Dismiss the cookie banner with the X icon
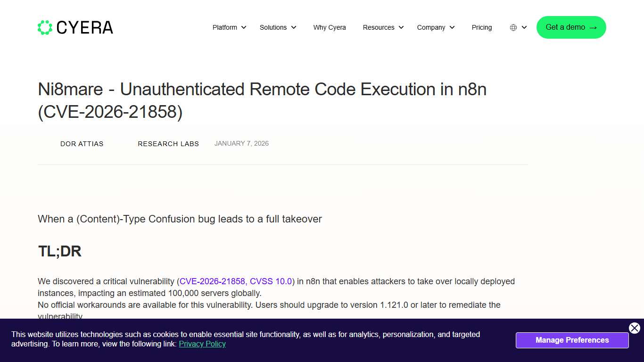644x362 pixels. (634, 328)
